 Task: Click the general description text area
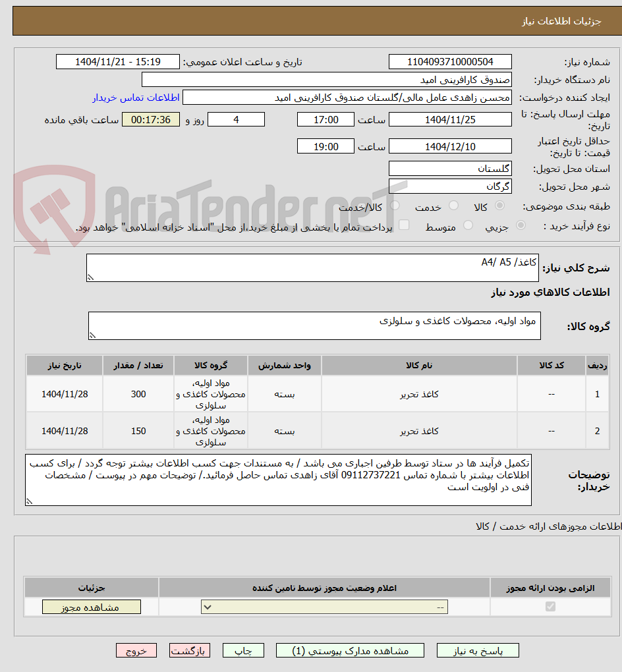[x=312, y=268]
